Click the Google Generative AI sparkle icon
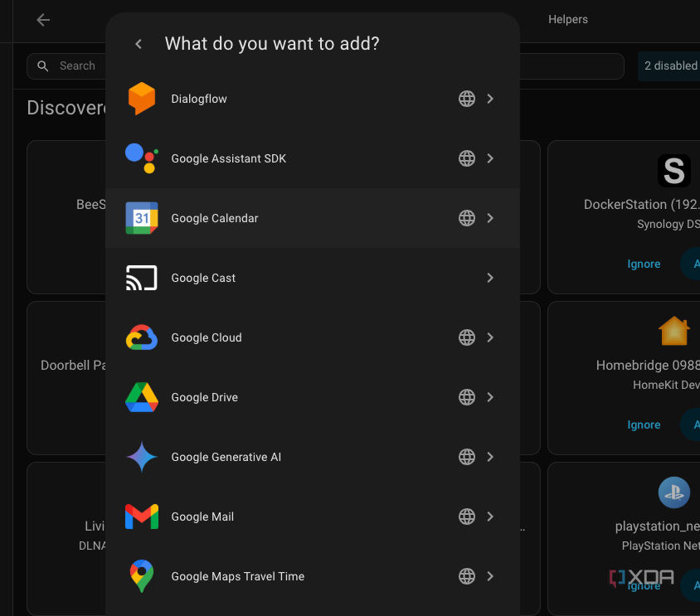 pos(142,457)
